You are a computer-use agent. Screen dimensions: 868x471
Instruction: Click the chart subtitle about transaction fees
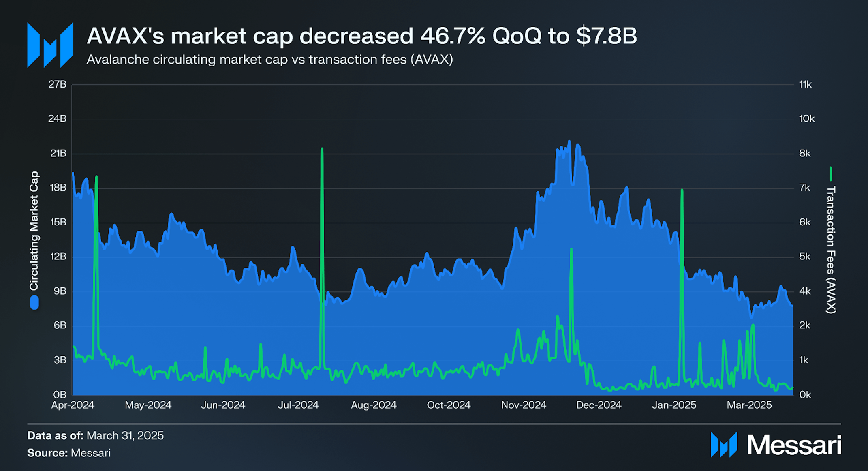click(270, 60)
